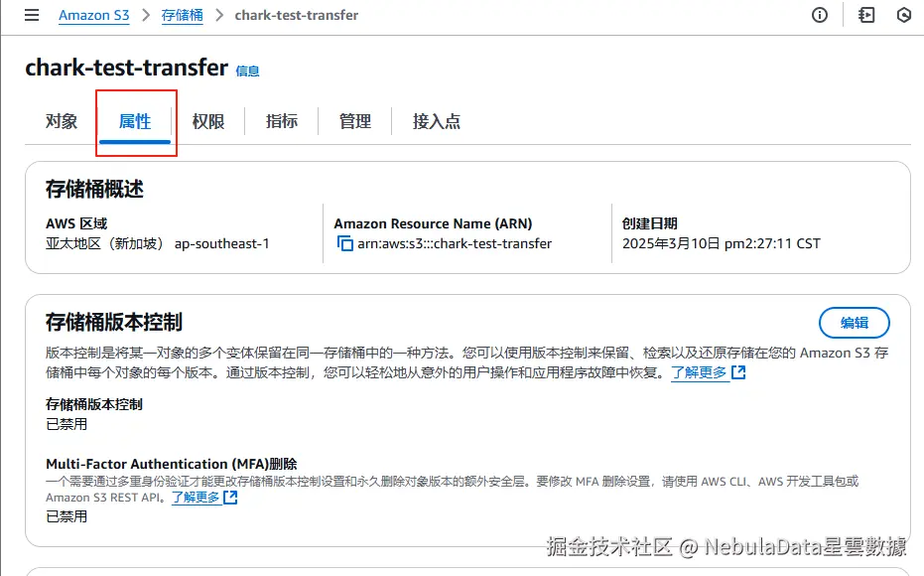The width and height of the screenshot is (924, 576).
Task: Open the 权限 tab
Action: click(x=208, y=121)
